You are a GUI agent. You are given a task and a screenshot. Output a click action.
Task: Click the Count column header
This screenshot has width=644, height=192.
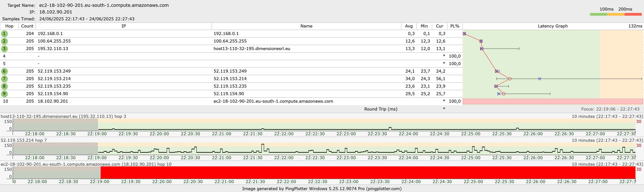tap(27, 26)
